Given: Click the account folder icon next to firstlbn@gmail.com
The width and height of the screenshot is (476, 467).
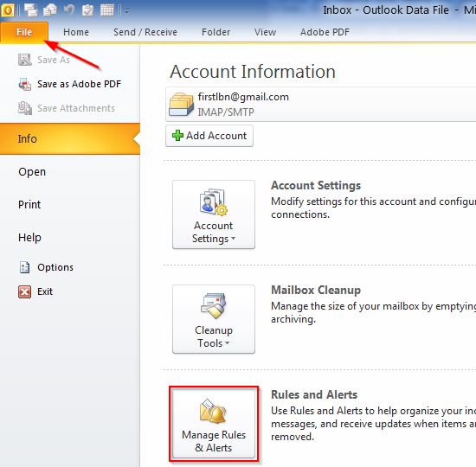Looking at the screenshot, I should click(181, 105).
